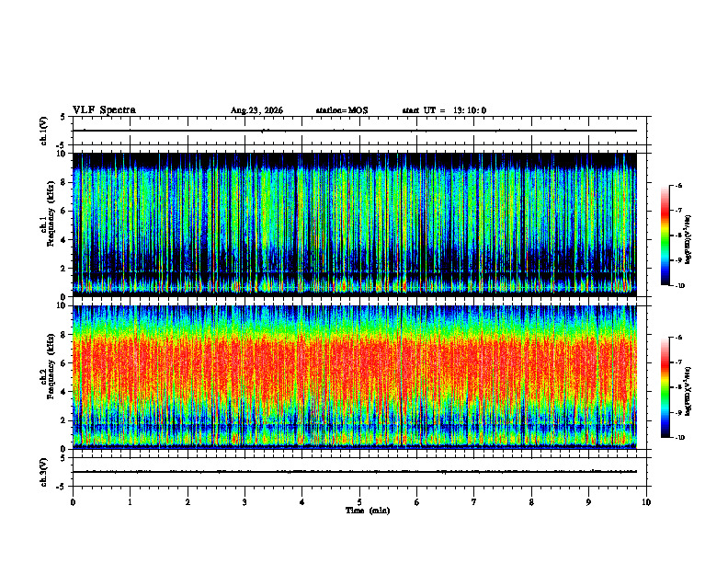Click the 9 minute tick label on time axis

[588, 502]
